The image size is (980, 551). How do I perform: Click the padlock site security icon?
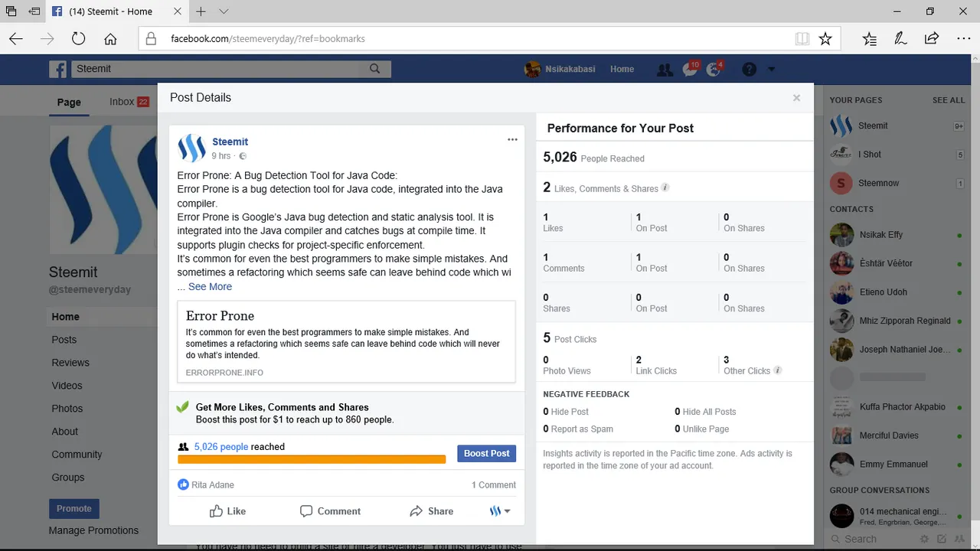point(151,39)
